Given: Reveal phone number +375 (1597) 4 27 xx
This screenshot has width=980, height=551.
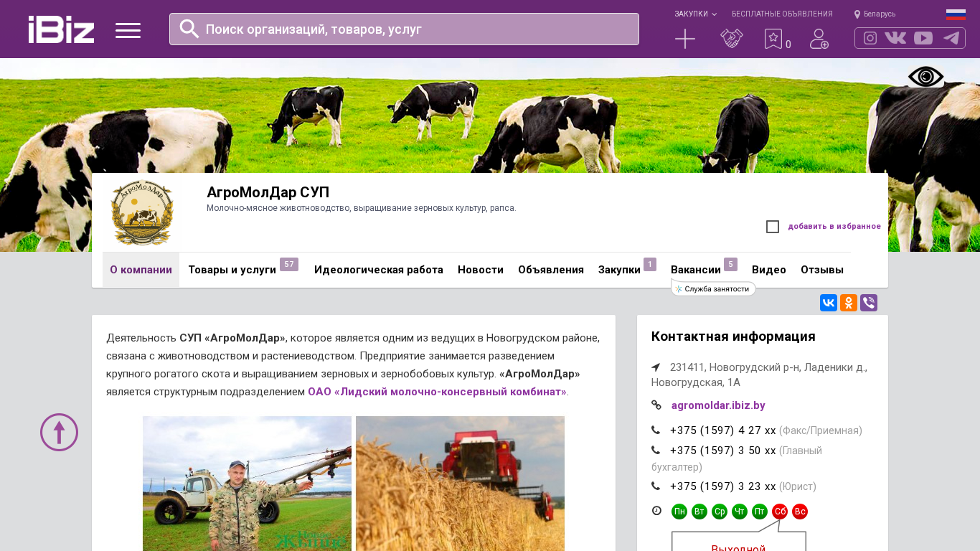Looking at the screenshot, I should pyautogui.click(x=723, y=430).
